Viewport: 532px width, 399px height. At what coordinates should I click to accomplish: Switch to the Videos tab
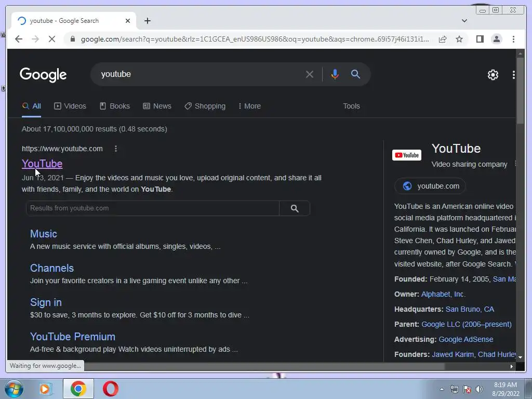(70, 106)
